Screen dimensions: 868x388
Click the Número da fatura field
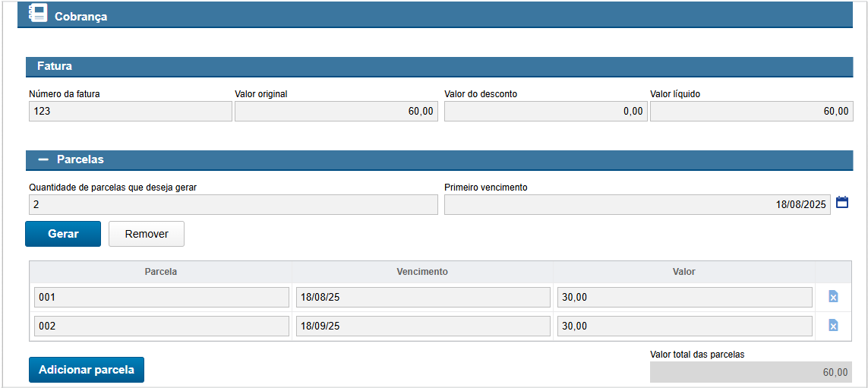click(x=130, y=112)
